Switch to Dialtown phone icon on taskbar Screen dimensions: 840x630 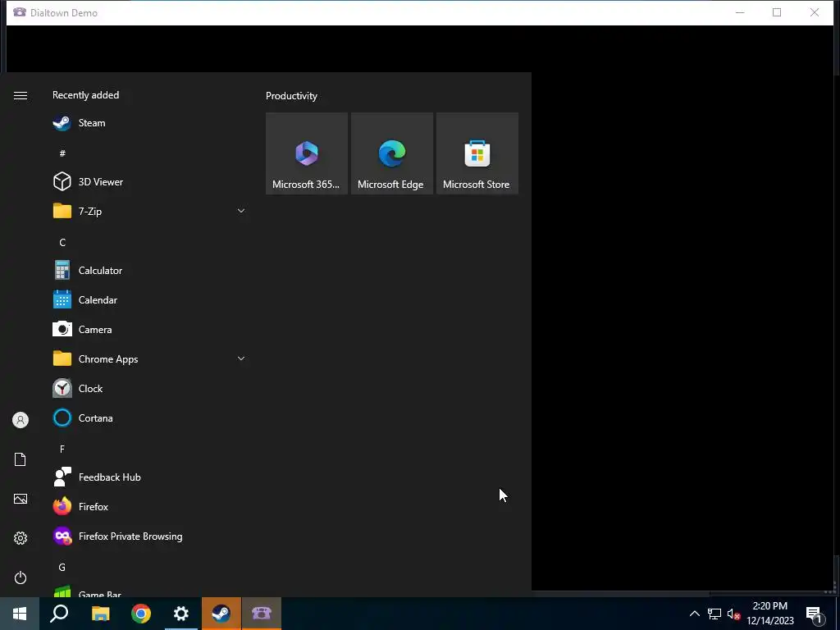[x=262, y=614]
